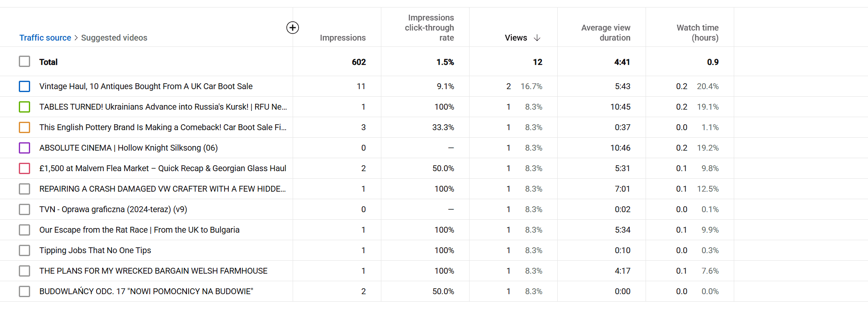Image resolution: width=868 pixels, height=313 pixels.
Task: Open the Traffic source breadcrumb link
Action: pyautogui.click(x=45, y=38)
